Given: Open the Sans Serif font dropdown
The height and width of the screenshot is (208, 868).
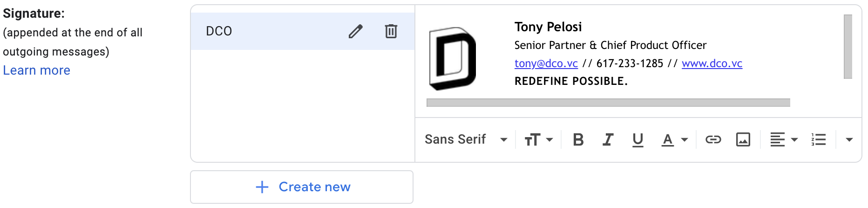Looking at the screenshot, I should coord(466,139).
